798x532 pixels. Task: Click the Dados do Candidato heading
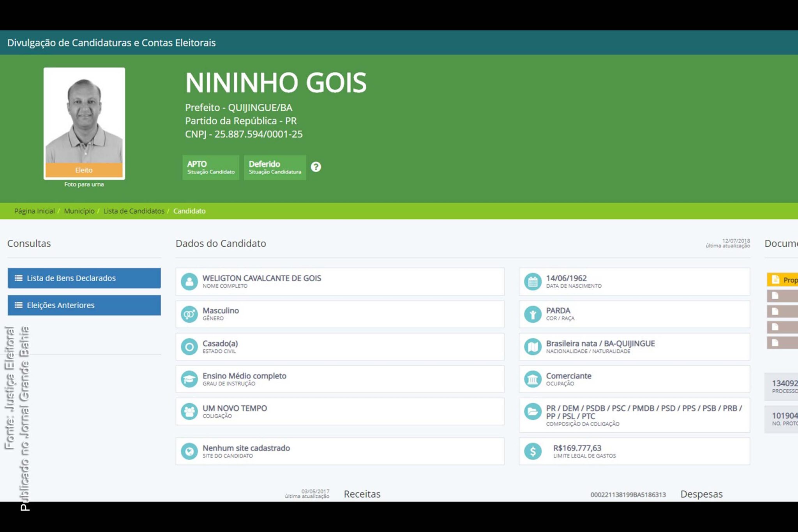[x=221, y=243]
